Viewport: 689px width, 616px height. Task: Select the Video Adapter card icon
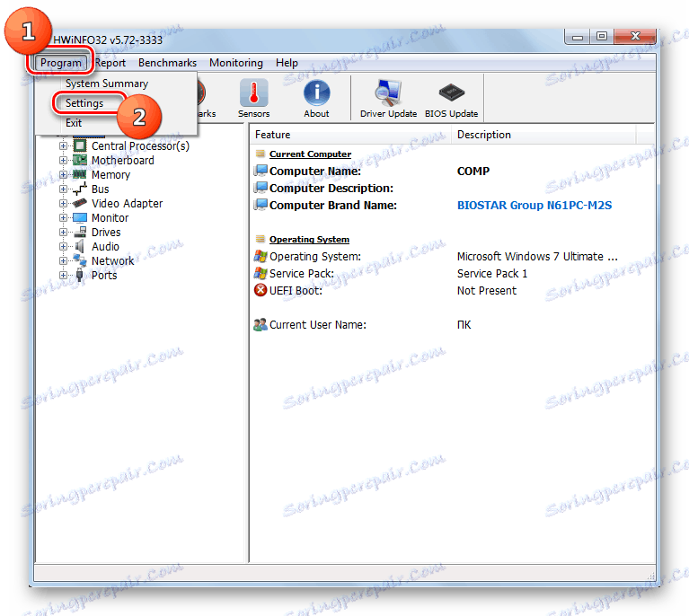click(x=80, y=203)
